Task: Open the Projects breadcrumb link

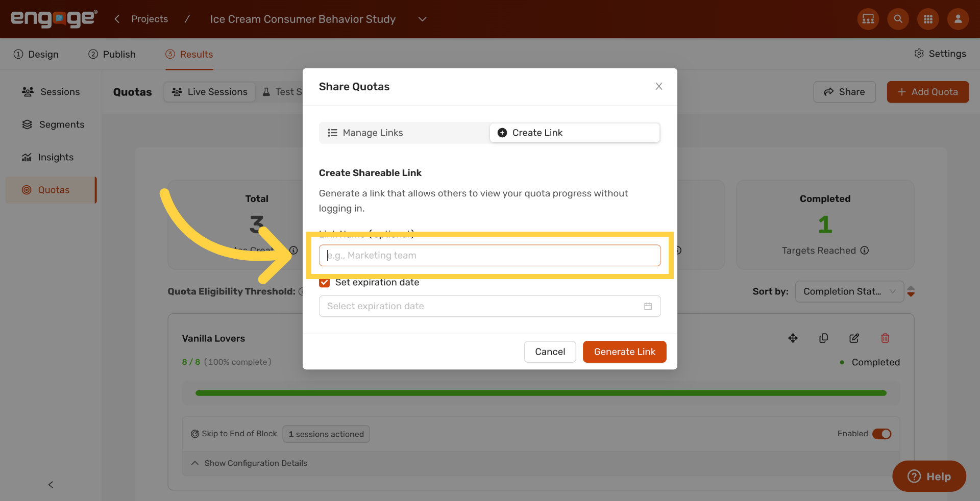Action: 150,19
